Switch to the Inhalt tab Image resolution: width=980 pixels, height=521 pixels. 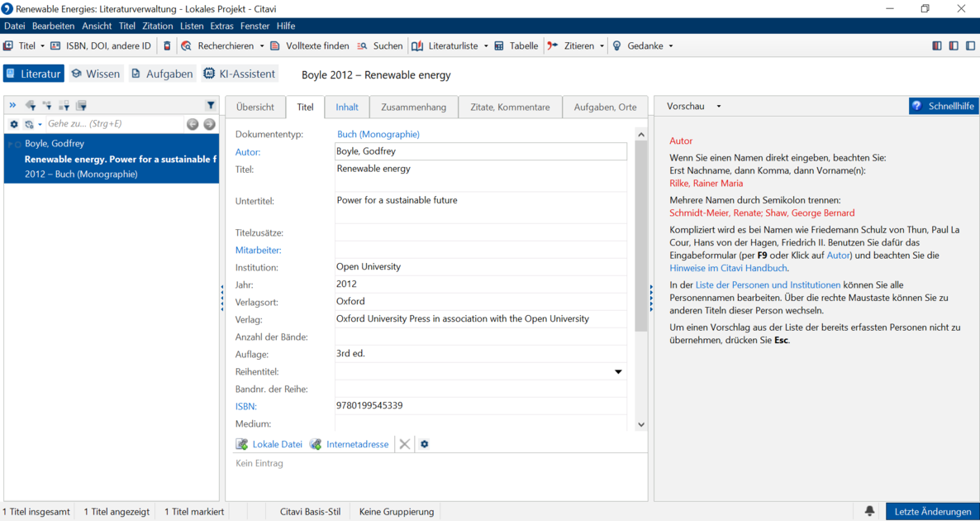[x=347, y=107]
